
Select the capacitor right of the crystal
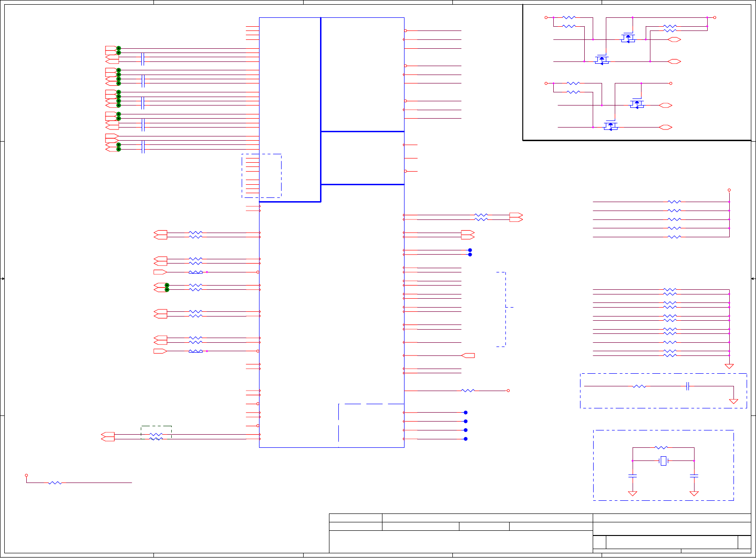pyautogui.click(x=694, y=476)
